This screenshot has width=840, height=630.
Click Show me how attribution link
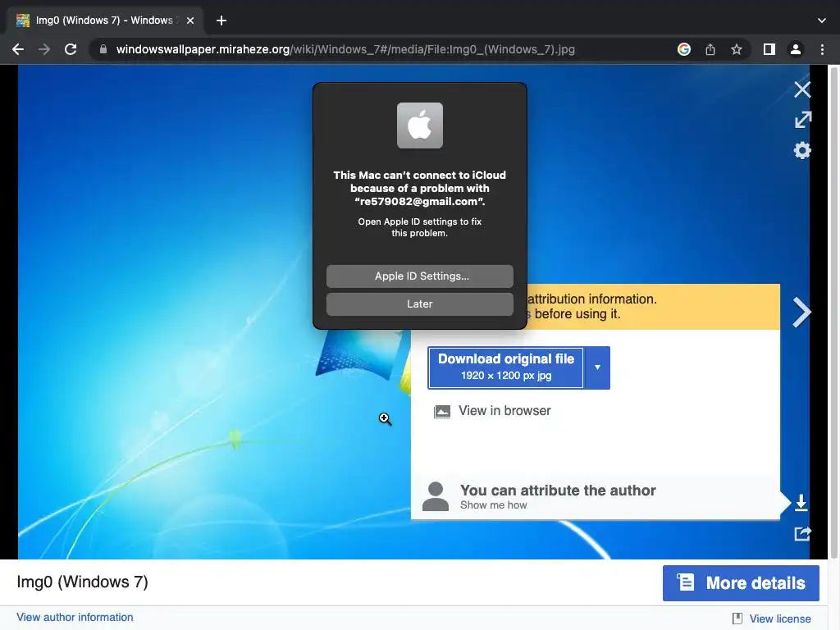pos(493,505)
